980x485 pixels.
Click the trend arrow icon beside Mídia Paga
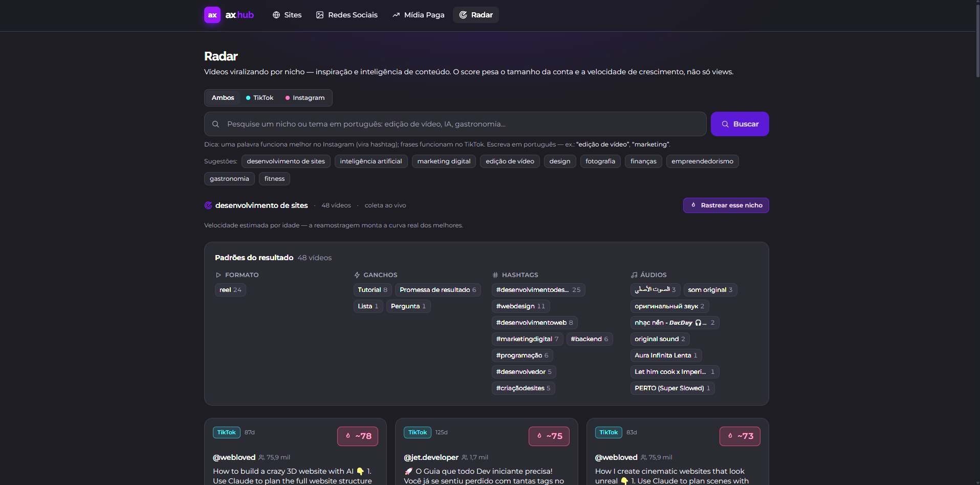pyautogui.click(x=396, y=15)
